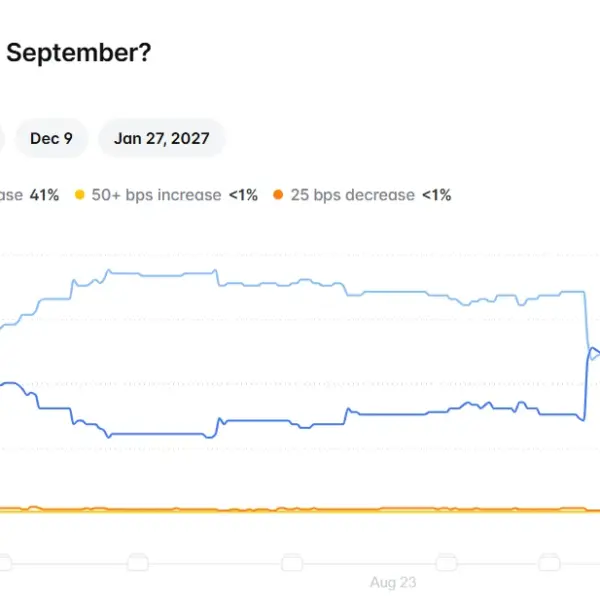Click the timeline marker just right of Aug 23
600x600 pixels.
pos(447,563)
